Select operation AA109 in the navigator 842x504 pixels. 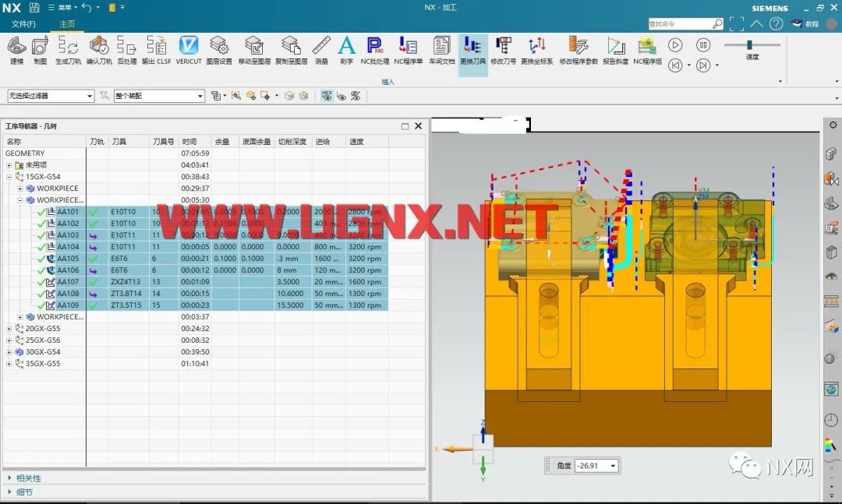pos(68,305)
